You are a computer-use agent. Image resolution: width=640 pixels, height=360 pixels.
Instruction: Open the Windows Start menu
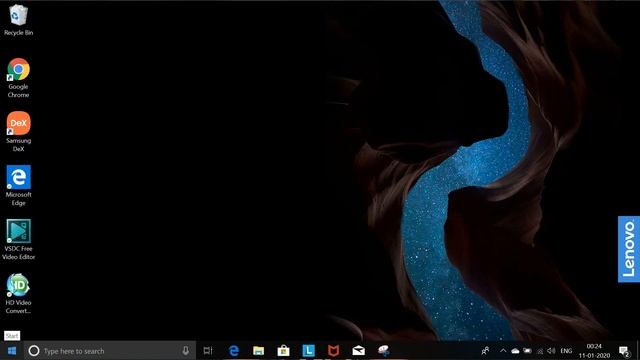coord(12,351)
